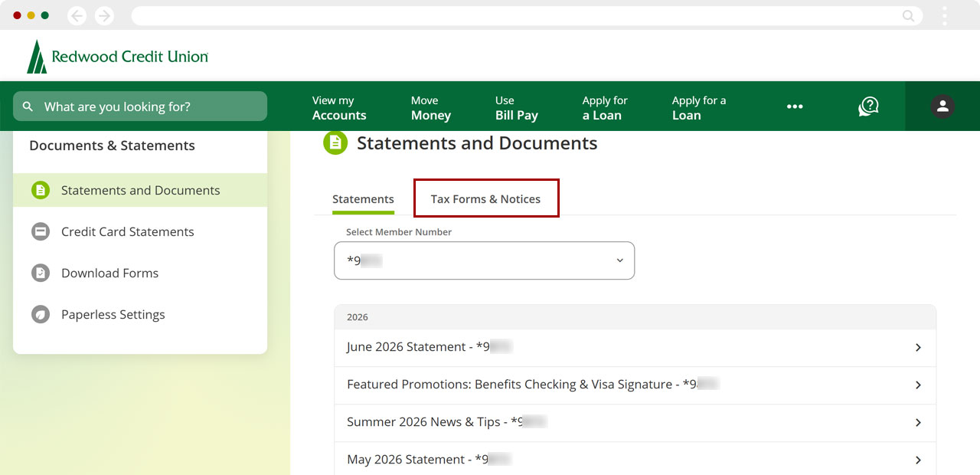Click the Redwood Credit Union logo
This screenshot has width=980, height=475.
click(117, 57)
